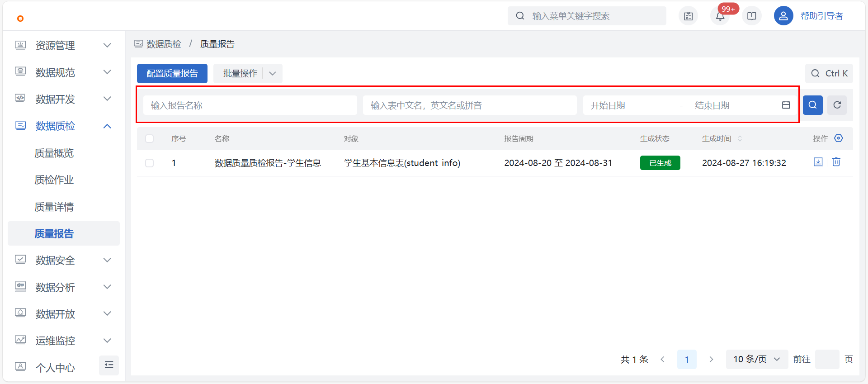Screen dimensions: 868x384
Task: Click the previous page arrow
Action: point(662,359)
